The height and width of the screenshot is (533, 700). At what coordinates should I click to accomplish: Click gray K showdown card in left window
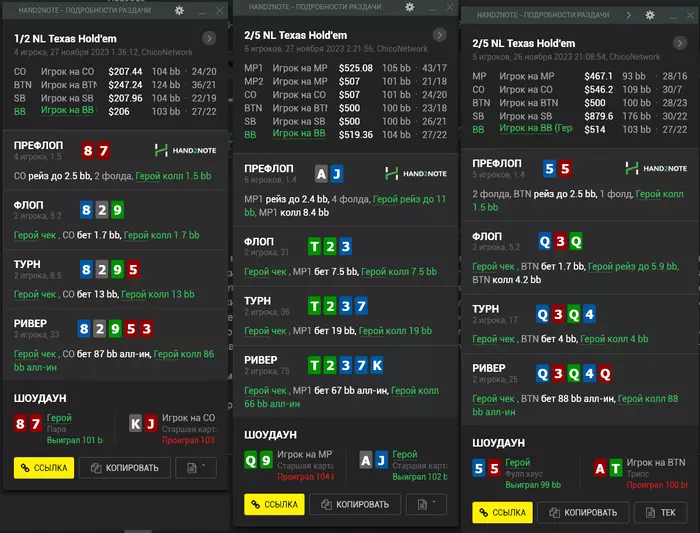click(x=136, y=423)
